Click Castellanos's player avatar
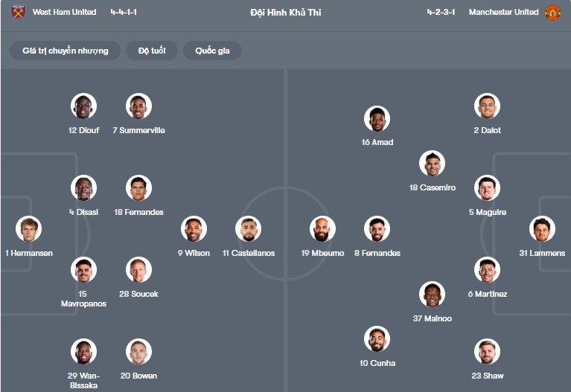The height and width of the screenshot is (392, 571). (248, 229)
